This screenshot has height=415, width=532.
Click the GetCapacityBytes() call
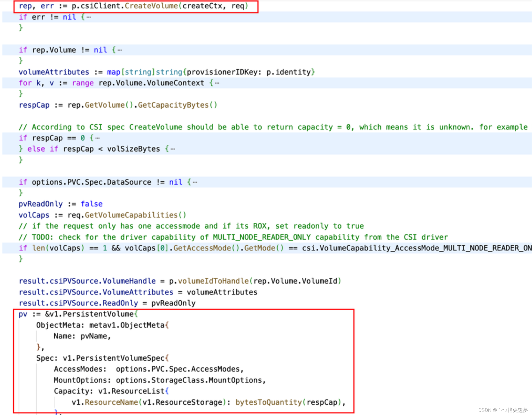[177, 105]
